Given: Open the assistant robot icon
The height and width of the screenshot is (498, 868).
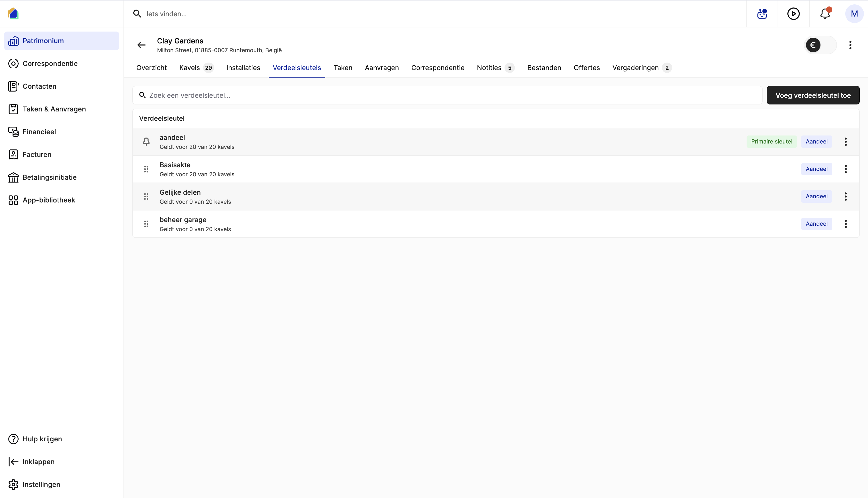Looking at the screenshot, I should point(762,14).
